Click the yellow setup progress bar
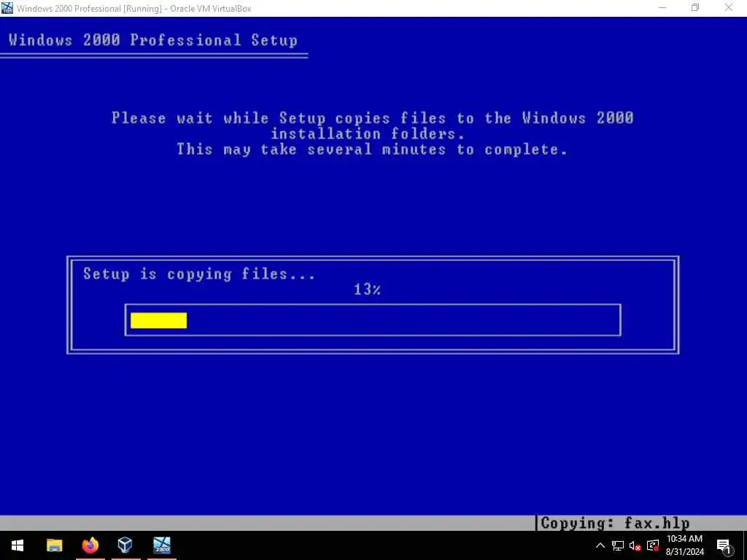 (x=158, y=321)
